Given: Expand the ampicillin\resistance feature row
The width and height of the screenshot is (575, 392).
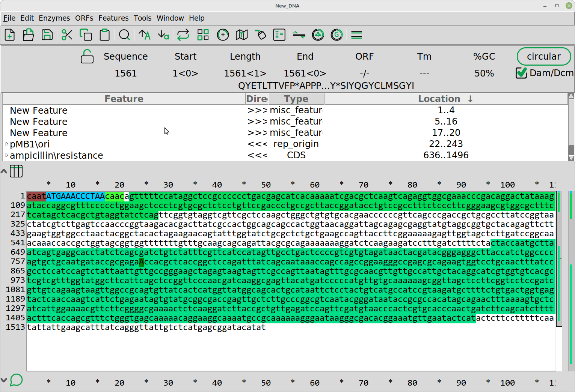Looking at the screenshot, I should point(6,155).
